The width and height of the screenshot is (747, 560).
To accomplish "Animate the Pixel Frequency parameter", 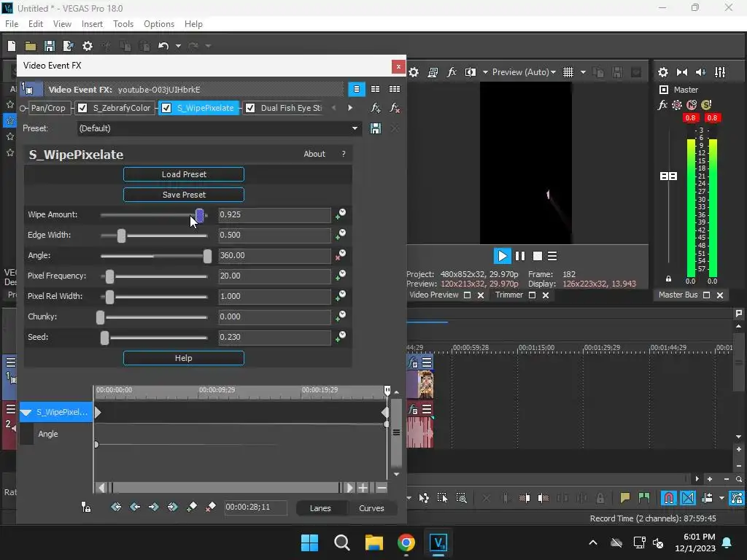I will click(x=340, y=276).
